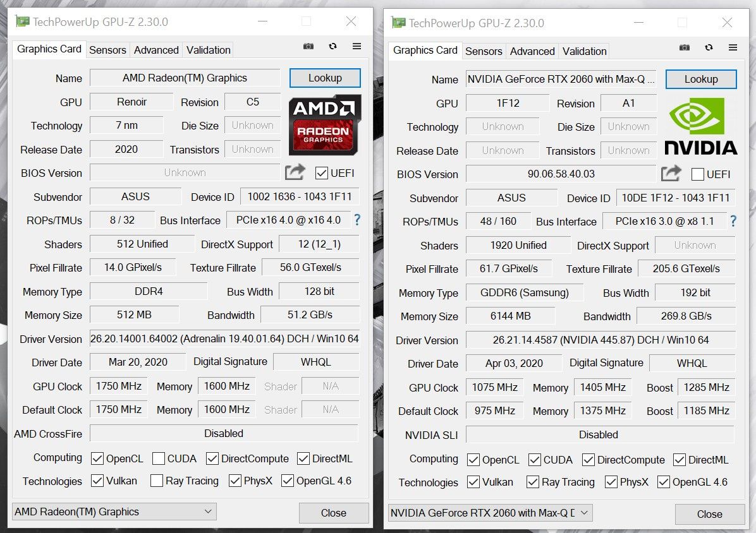Click the Memory Type field GDDR6 (Samsung)

pyautogui.click(x=525, y=292)
